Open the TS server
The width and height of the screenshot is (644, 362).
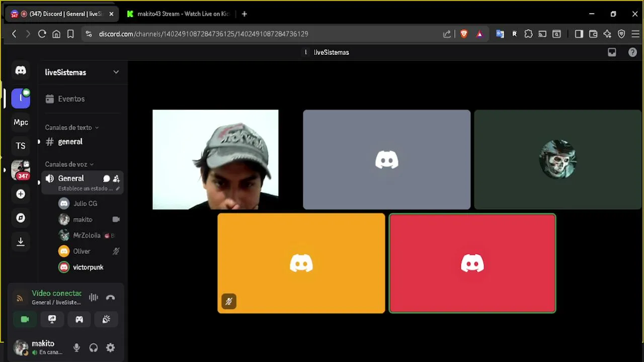(21, 146)
